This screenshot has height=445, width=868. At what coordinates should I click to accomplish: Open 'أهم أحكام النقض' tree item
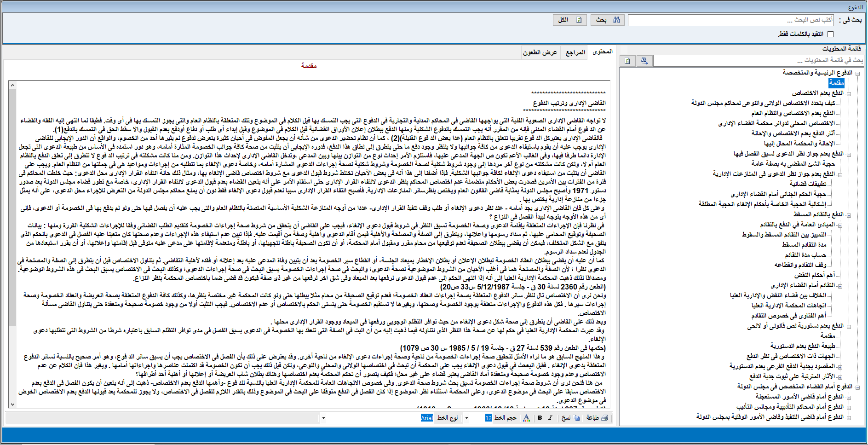point(814,275)
